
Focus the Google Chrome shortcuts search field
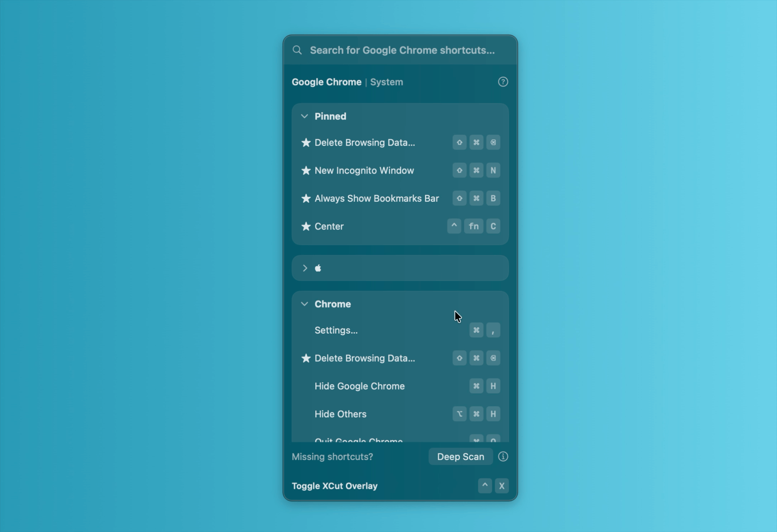click(402, 50)
